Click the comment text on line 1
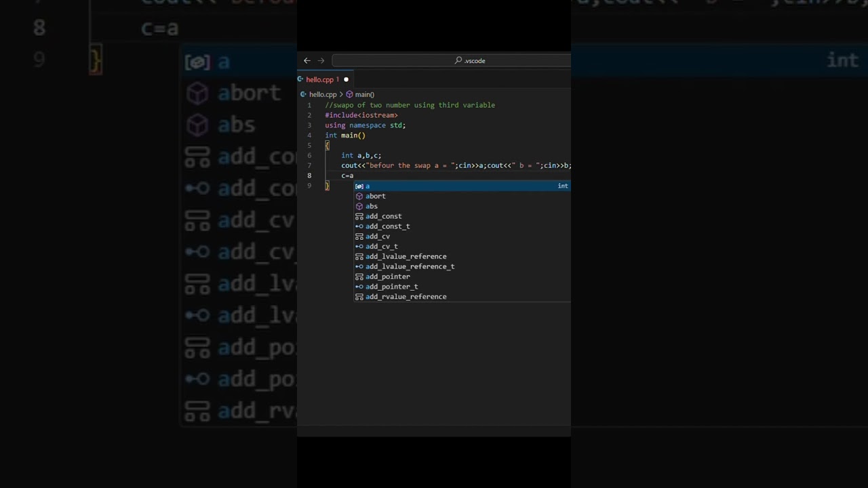Viewport: 868px width, 488px height. point(410,105)
